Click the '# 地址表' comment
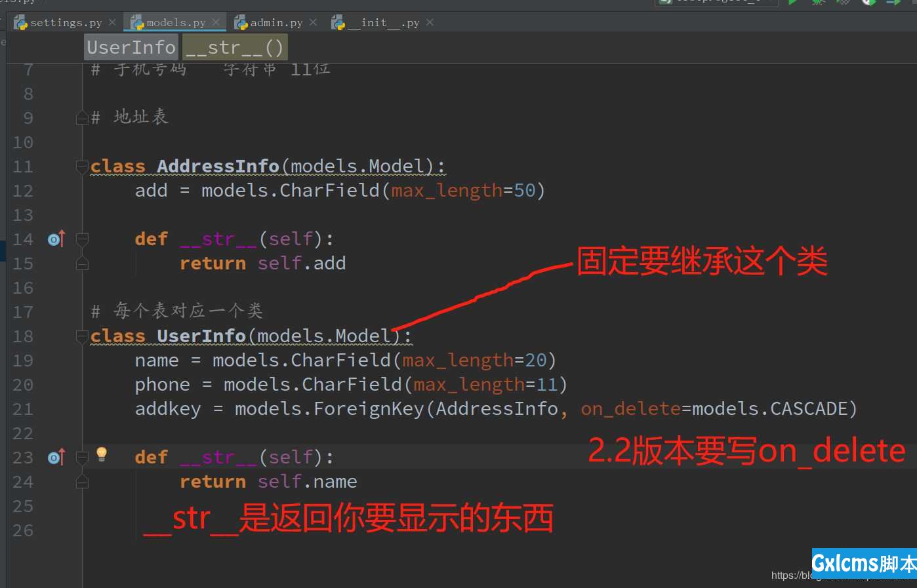This screenshot has width=917, height=588. tap(130, 117)
